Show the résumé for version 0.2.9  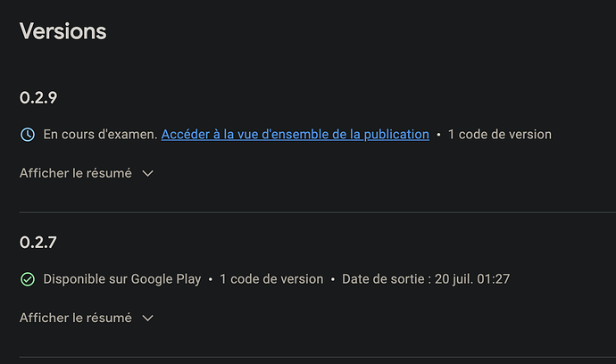click(76, 173)
